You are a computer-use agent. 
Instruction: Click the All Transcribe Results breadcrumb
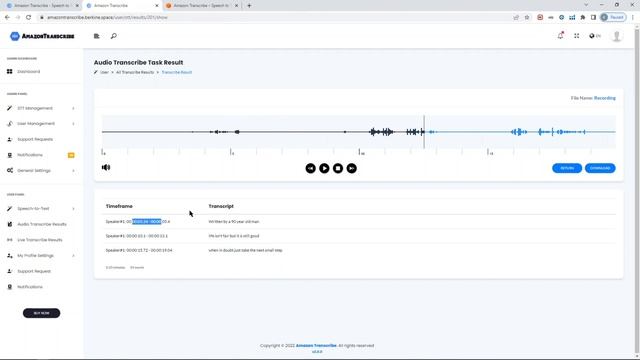[x=135, y=72]
